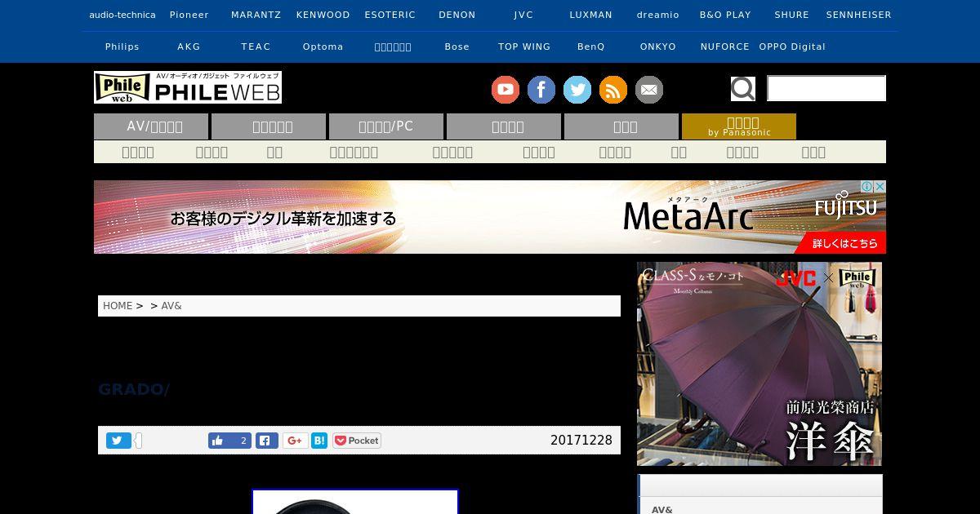This screenshot has height=514, width=980.
Task: Share article with the Facebook share icon
Action: coord(267,441)
